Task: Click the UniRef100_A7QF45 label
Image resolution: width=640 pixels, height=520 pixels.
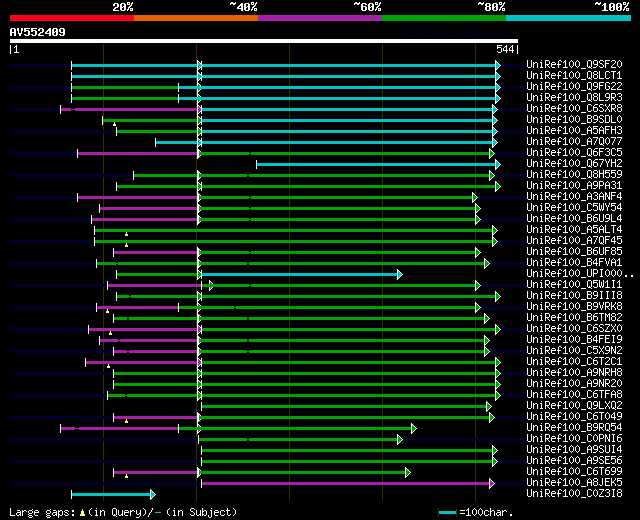Action: (574, 241)
